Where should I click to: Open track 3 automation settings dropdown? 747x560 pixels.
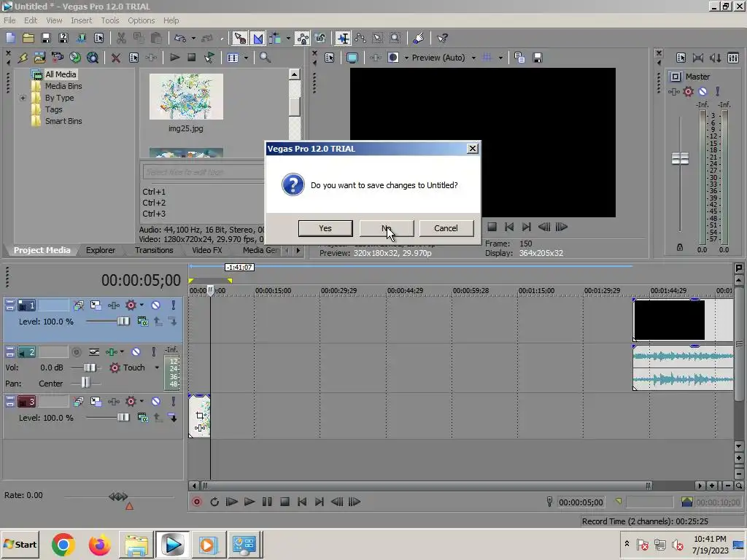142,401
